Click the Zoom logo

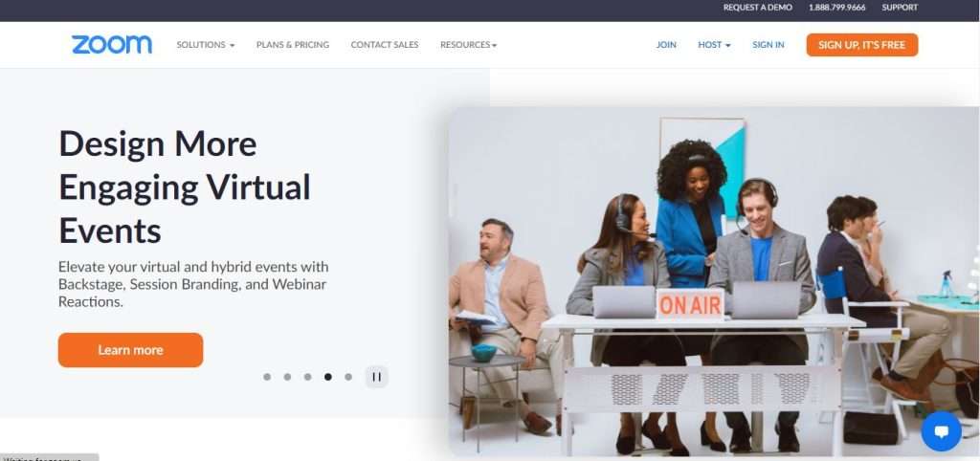click(112, 45)
